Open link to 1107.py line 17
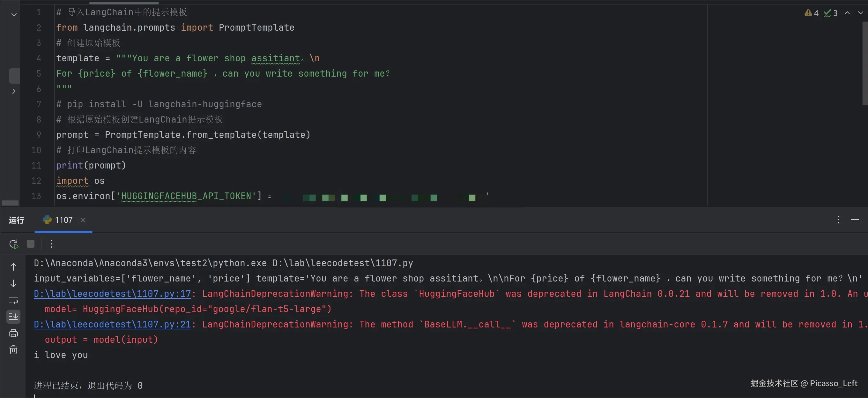Image resolution: width=868 pixels, height=398 pixels. [x=112, y=294]
